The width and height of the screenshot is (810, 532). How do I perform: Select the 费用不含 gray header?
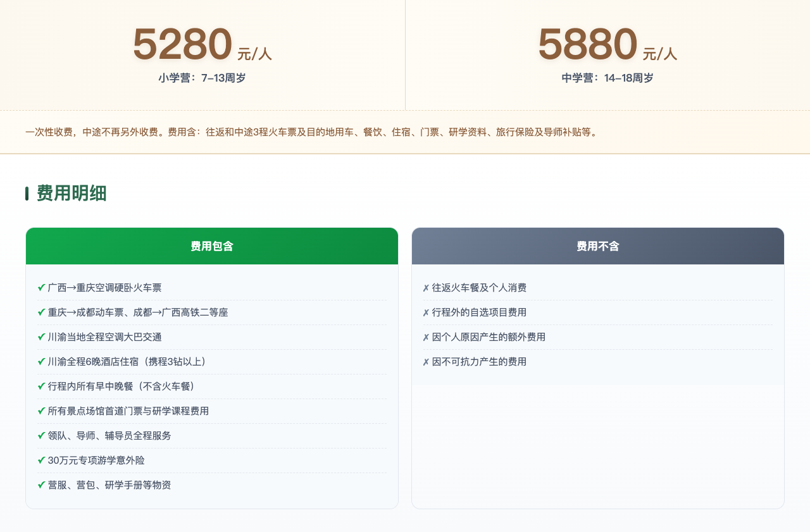(597, 246)
